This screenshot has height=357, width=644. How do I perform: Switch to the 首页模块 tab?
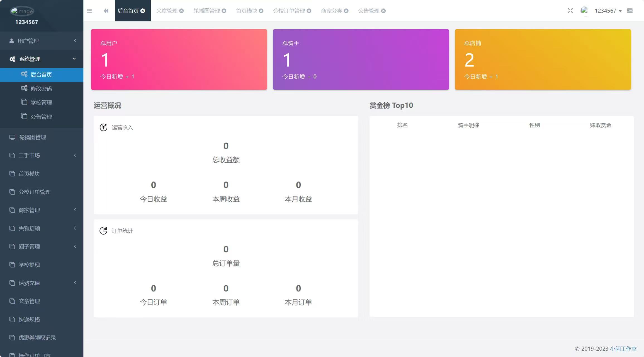pyautogui.click(x=246, y=11)
